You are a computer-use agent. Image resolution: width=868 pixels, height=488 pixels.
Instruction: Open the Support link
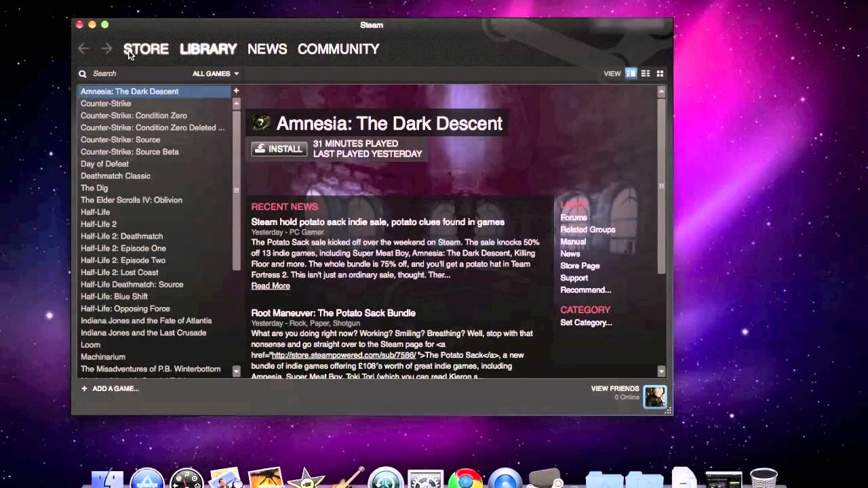point(574,279)
